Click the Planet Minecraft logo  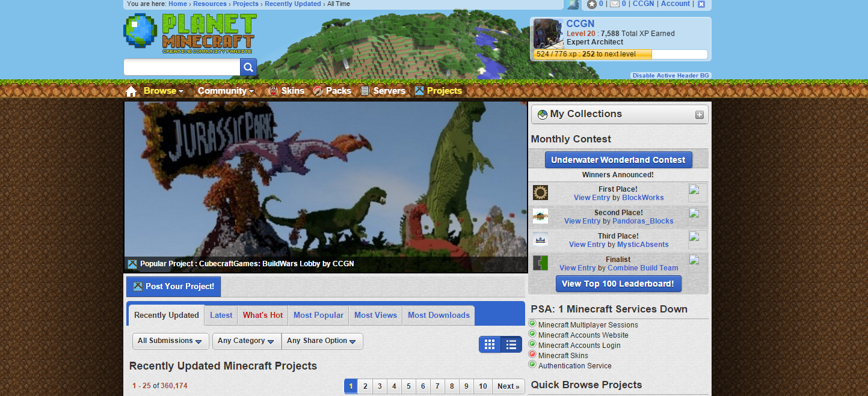click(189, 34)
